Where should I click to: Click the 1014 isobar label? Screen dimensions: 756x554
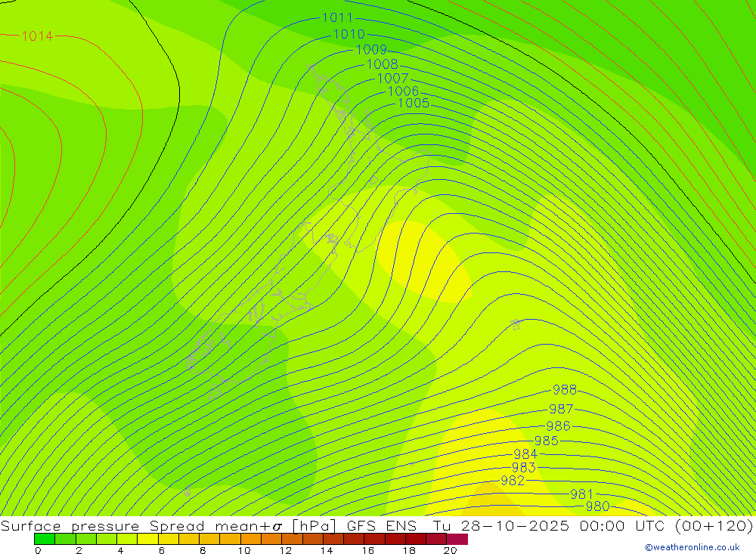tap(37, 36)
